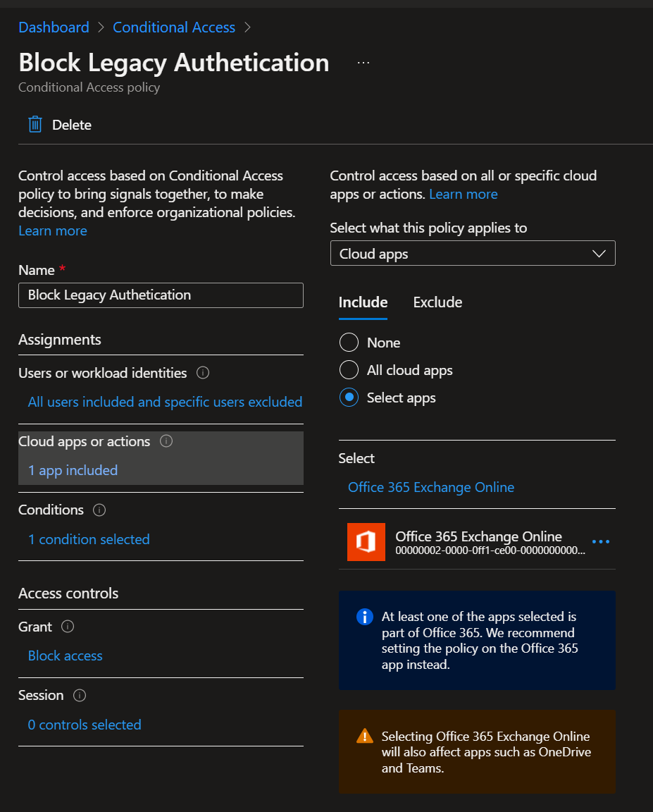Open Learn more link under policy description
Viewport: 653px width, 812px height.
point(53,231)
